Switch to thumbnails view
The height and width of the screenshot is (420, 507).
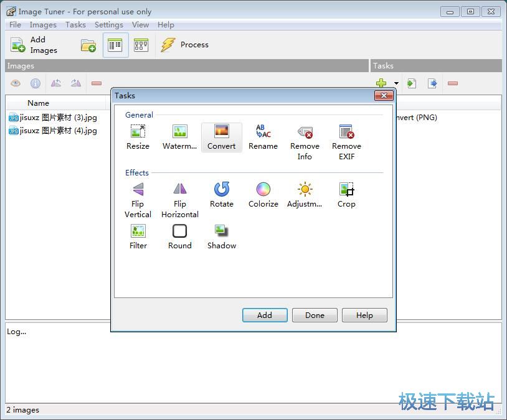(x=141, y=45)
